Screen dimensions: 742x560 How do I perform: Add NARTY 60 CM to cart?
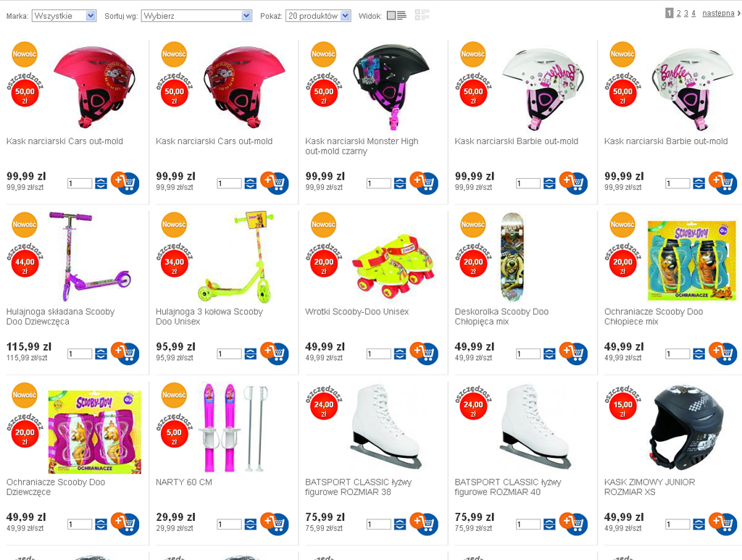pyautogui.click(x=275, y=524)
